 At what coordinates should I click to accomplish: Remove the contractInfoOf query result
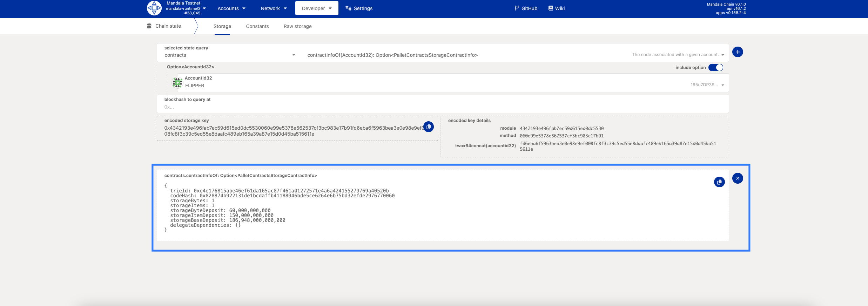(738, 178)
